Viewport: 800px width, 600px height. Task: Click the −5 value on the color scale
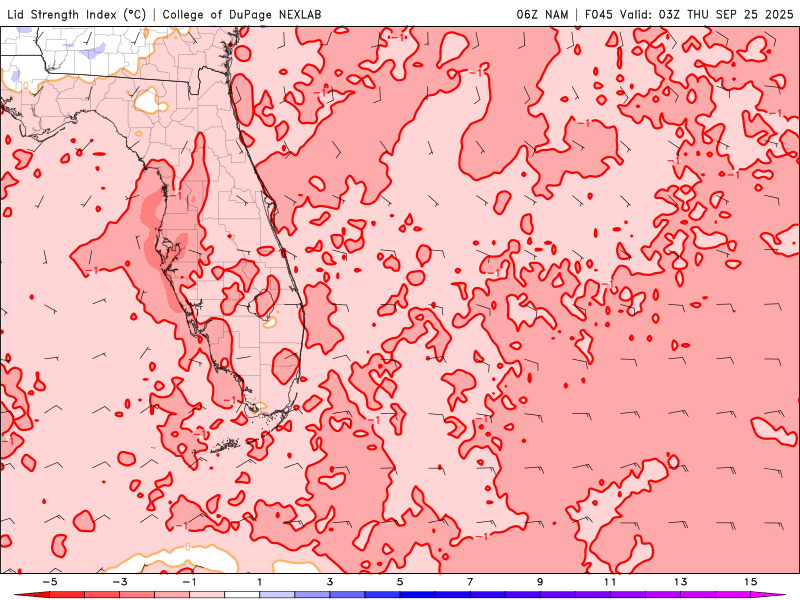pos(49,582)
